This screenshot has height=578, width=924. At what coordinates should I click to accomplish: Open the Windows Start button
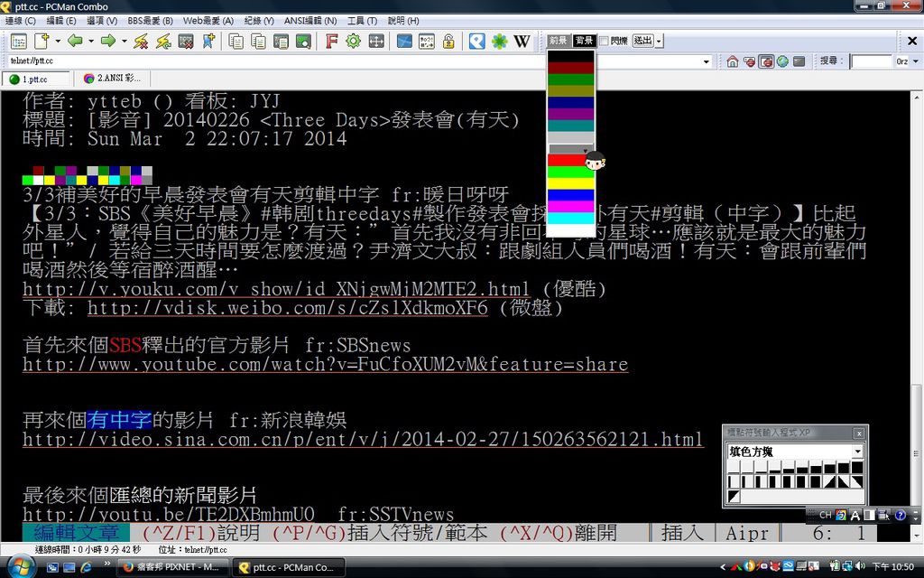coord(21,566)
